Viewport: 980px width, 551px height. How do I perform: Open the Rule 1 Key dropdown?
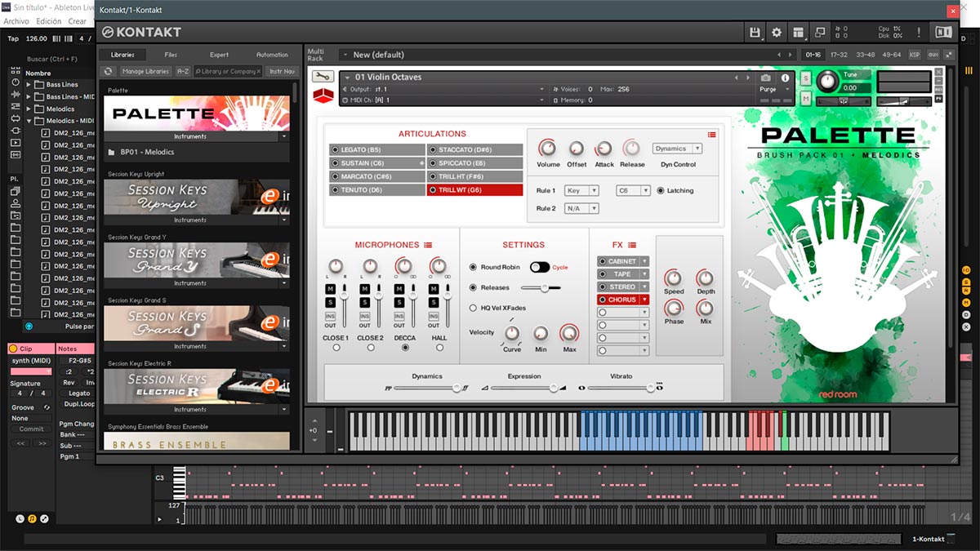click(581, 190)
